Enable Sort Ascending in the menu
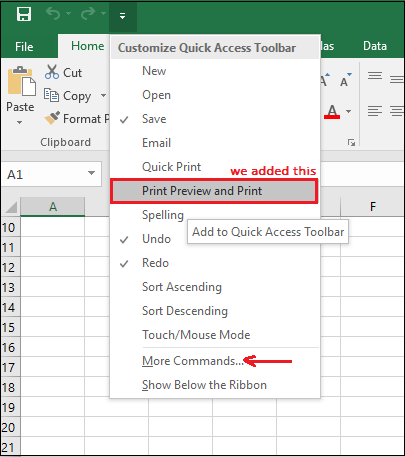 pyautogui.click(x=215, y=287)
